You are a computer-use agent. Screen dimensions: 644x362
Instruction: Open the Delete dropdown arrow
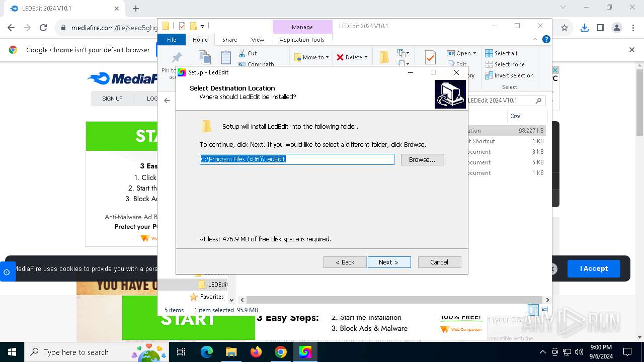[x=366, y=57]
